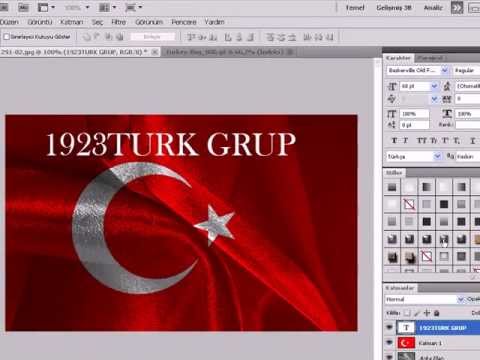The height and width of the screenshot is (360, 480).
Task: Align left edges in options bar
Action: pyautogui.click(x=228, y=37)
